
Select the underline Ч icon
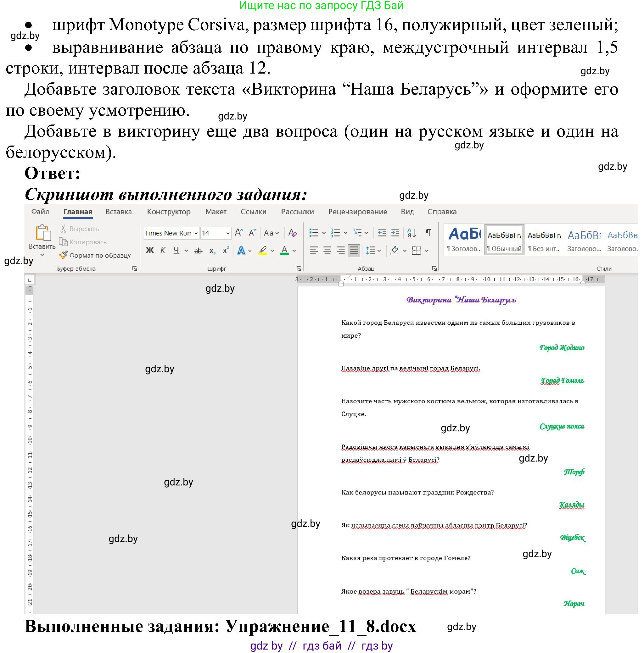[176, 250]
